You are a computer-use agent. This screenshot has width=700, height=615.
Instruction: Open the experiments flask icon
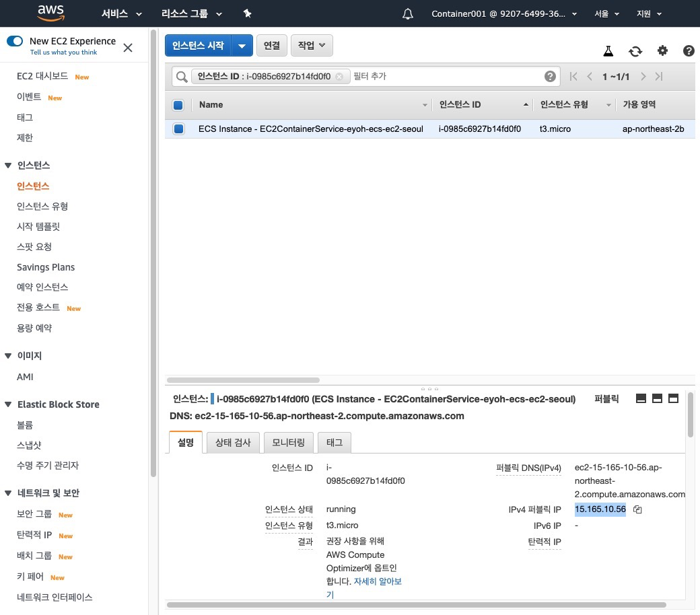(x=608, y=51)
